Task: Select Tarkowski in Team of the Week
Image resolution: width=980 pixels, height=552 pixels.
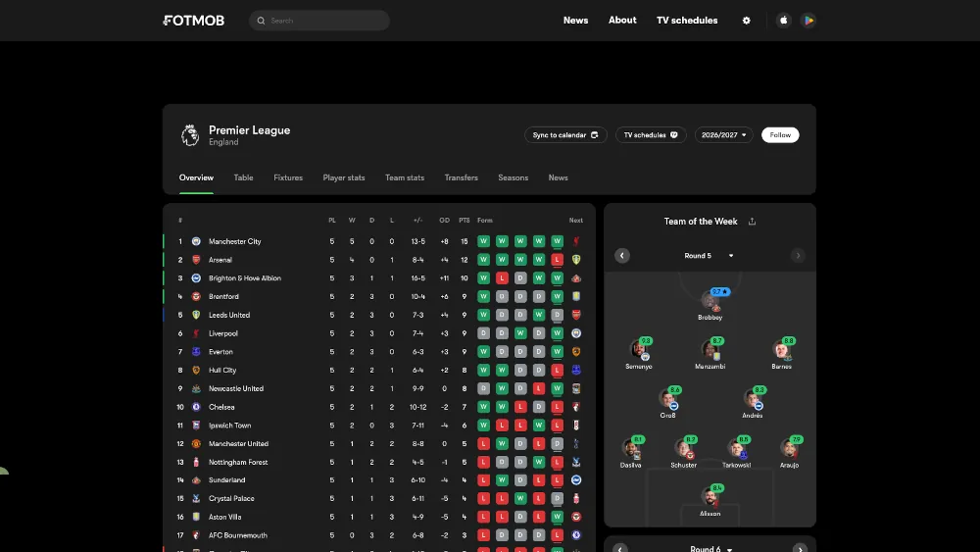Action: click(737, 452)
